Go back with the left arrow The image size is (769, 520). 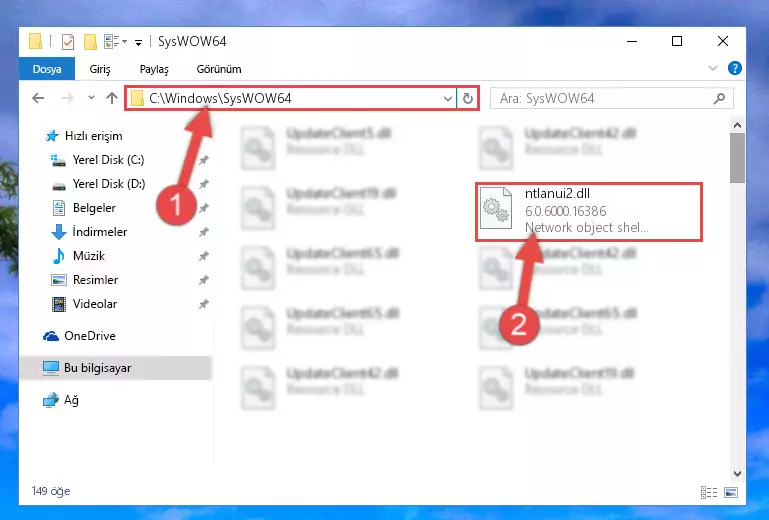click(x=38, y=98)
